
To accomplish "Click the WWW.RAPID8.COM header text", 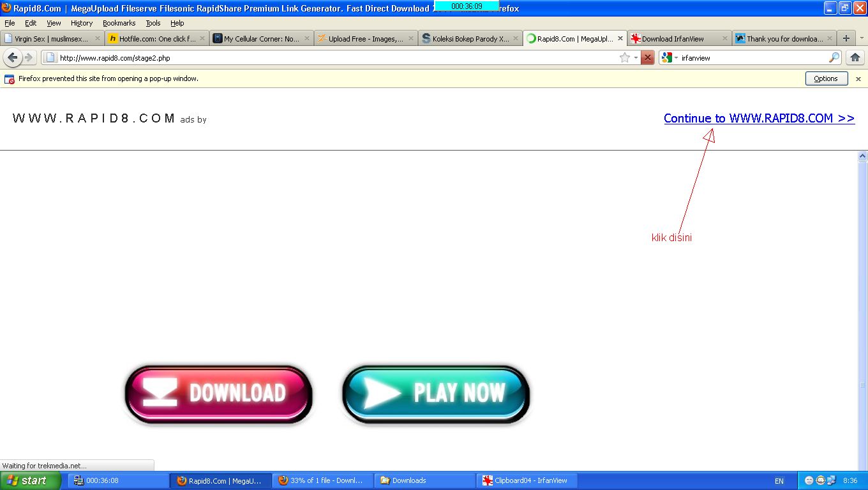I will tap(93, 118).
